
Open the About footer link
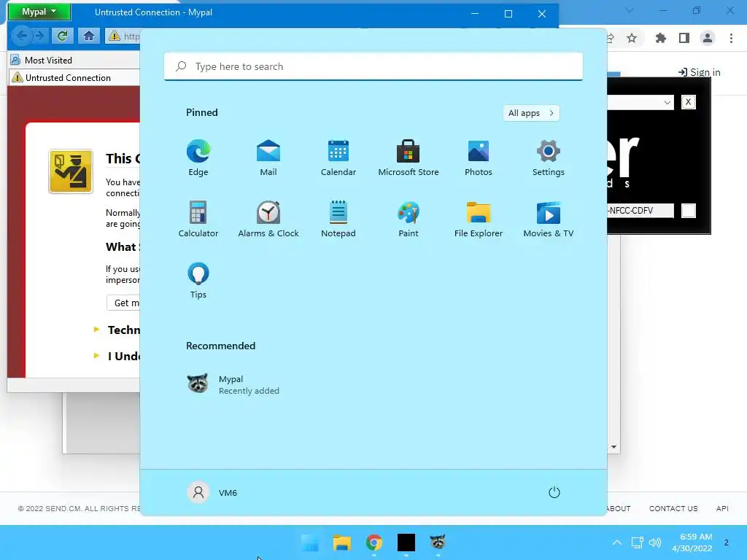619,508
